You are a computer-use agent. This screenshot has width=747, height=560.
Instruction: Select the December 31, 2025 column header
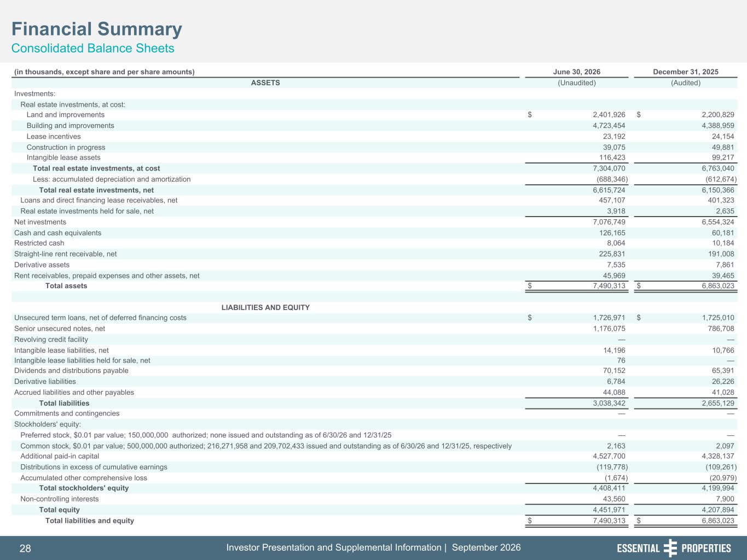[686, 72]
